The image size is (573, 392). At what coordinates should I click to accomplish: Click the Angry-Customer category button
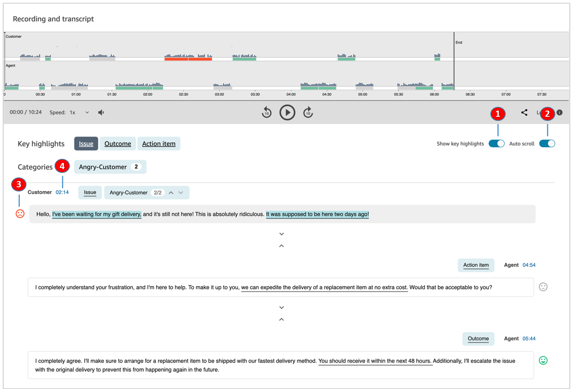[x=110, y=167]
